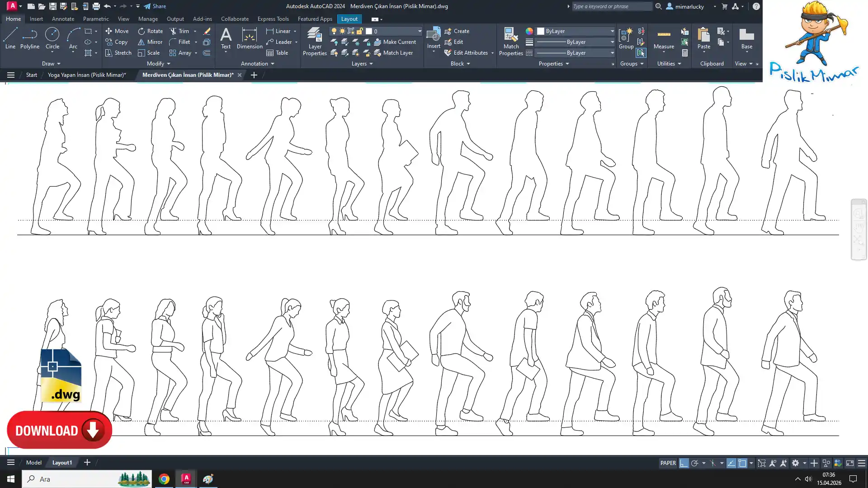Switch to Yoga Yapan İnsan drawing tab
Viewport: 868px width, 488px height.
87,75
